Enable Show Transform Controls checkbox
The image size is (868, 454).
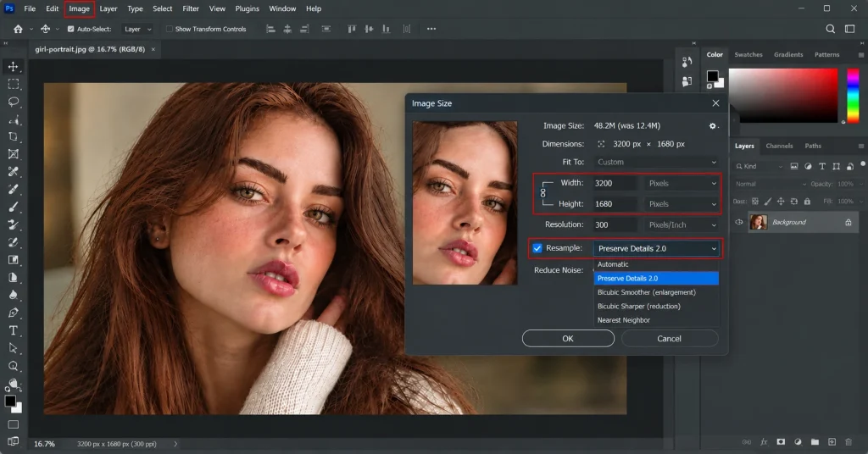pos(170,29)
